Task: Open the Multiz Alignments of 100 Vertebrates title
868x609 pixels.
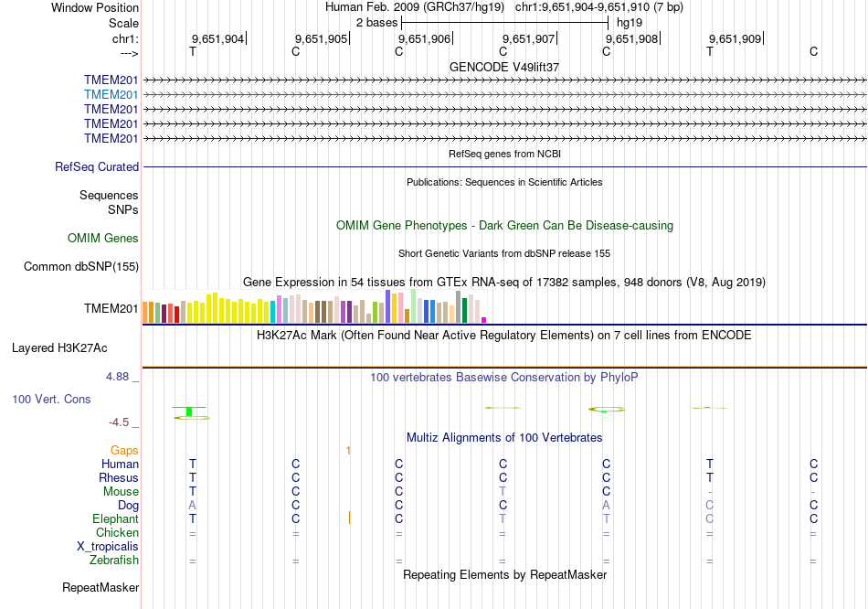Action: tap(504, 438)
